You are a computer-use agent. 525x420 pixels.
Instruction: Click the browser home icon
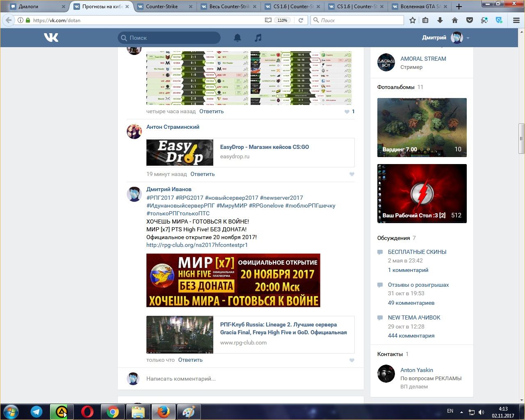tap(455, 20)
